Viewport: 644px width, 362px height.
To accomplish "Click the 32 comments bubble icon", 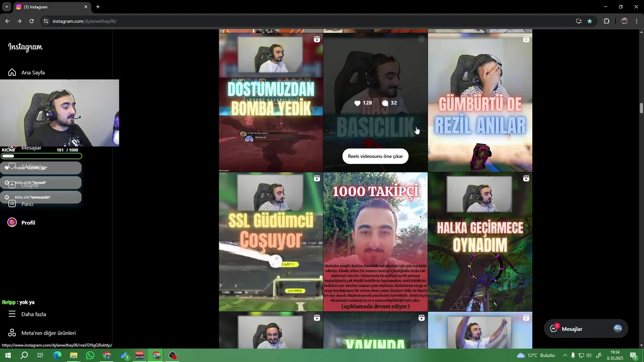I will [x=385, y=103].
